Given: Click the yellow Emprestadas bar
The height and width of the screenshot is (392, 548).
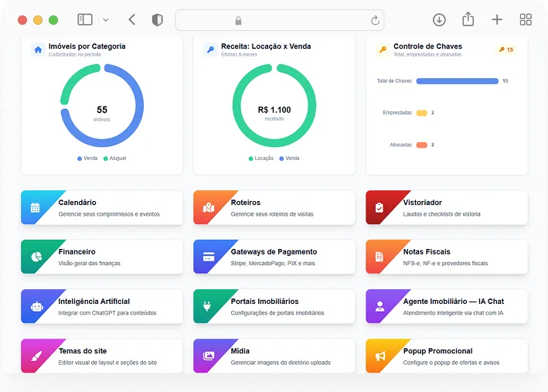Looking at the screenshot, I should [422, 113].
